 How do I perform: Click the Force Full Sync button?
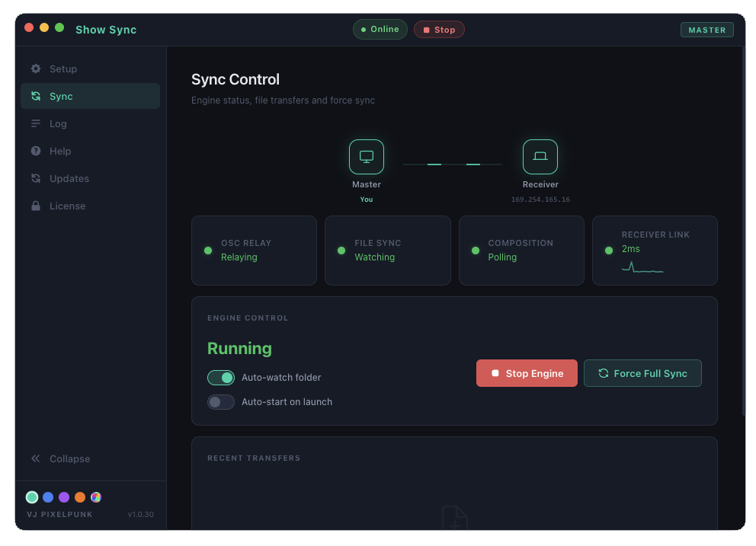pos(642,373)
